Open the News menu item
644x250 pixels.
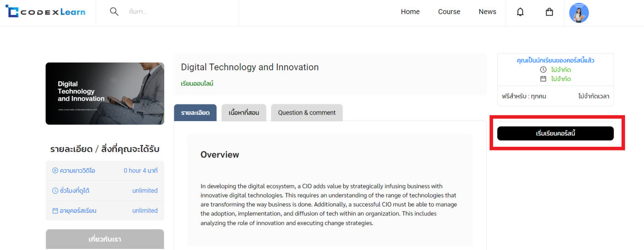(x=487, y=12)
